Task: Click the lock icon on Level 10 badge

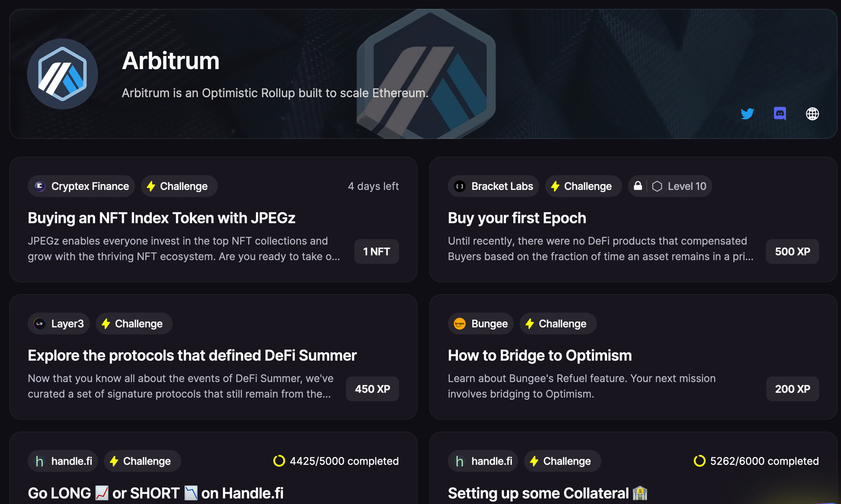Action: click(x=638, y=186)
